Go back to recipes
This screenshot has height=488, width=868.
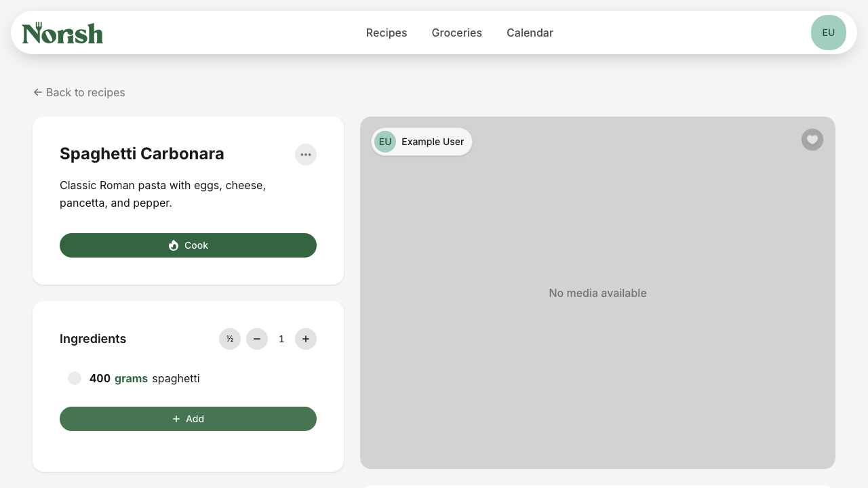[x=79, y=92]
